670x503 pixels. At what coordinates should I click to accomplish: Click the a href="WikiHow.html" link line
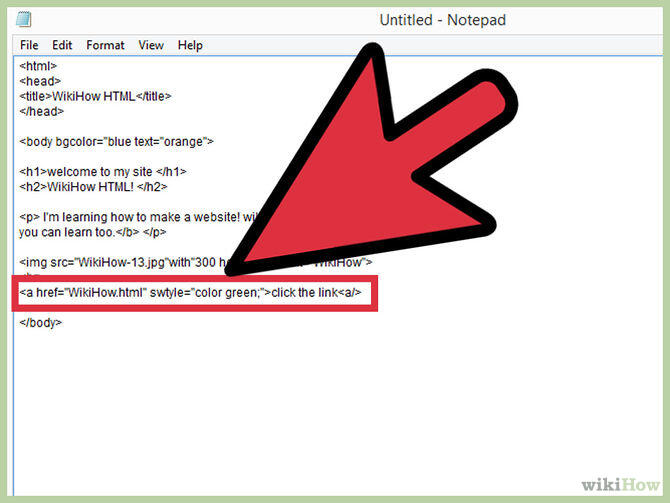click(x=191, y=292)
